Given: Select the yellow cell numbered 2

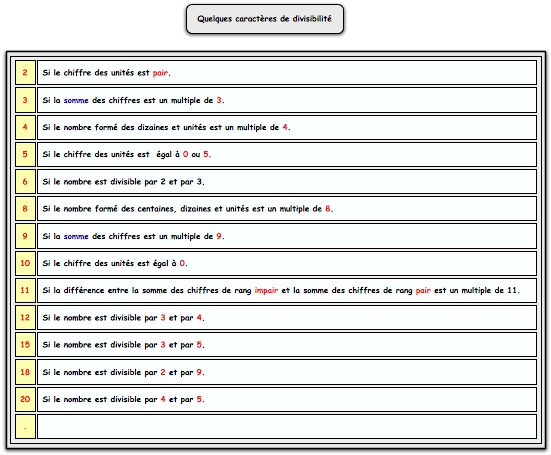Looking at the screenshot, I should point(25,72).
